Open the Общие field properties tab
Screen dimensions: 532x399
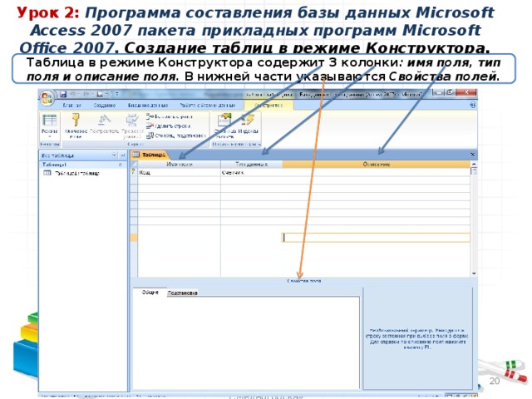click(x=150, y=292)
